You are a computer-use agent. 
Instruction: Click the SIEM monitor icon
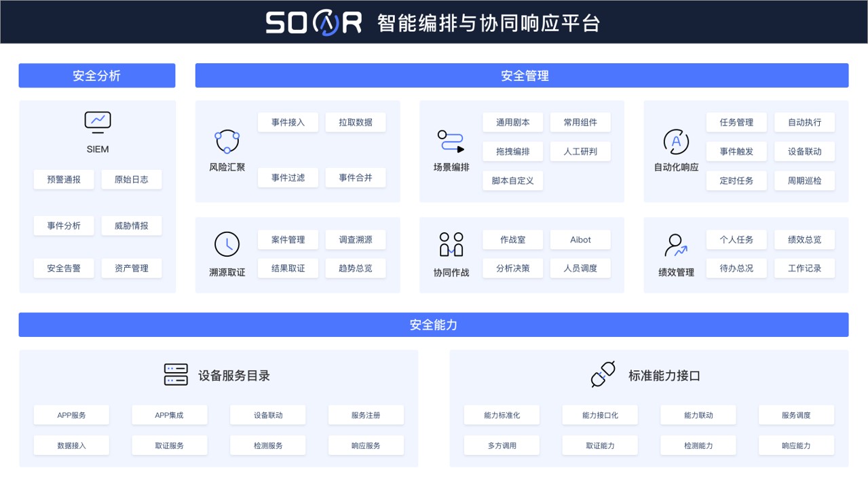coord(98,122)
